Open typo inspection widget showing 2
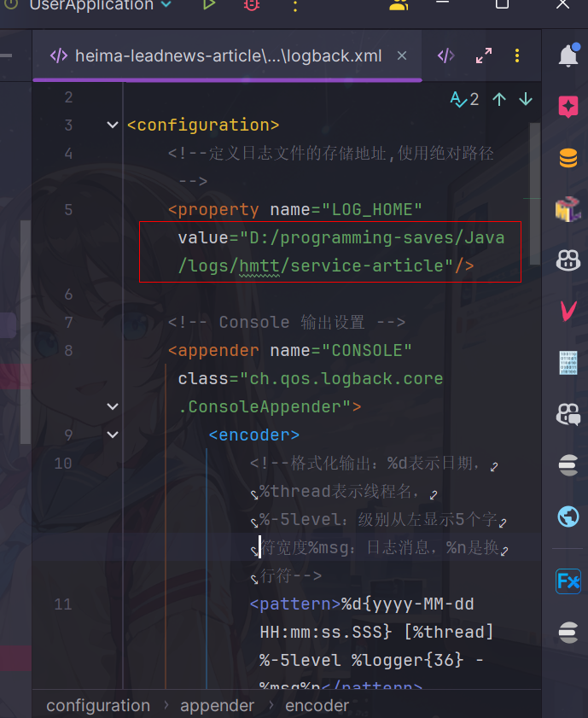588x718 pixels. click(464, 99)
